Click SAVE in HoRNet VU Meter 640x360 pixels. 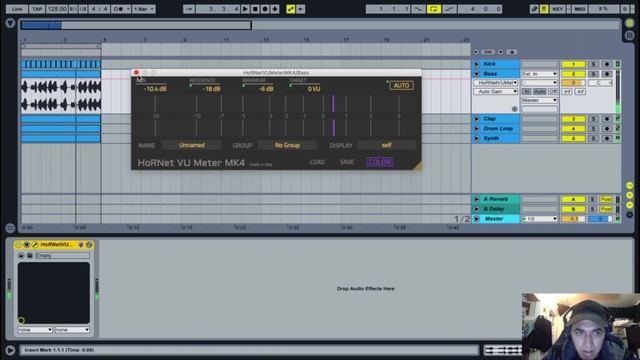[x=347, y=162]
